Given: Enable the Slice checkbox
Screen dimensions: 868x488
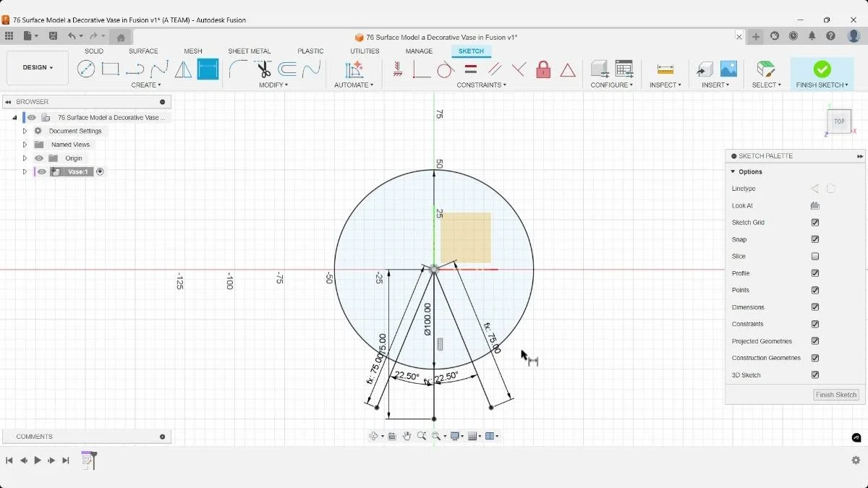Looking at the screenshot, I should [x=815, y=257].
